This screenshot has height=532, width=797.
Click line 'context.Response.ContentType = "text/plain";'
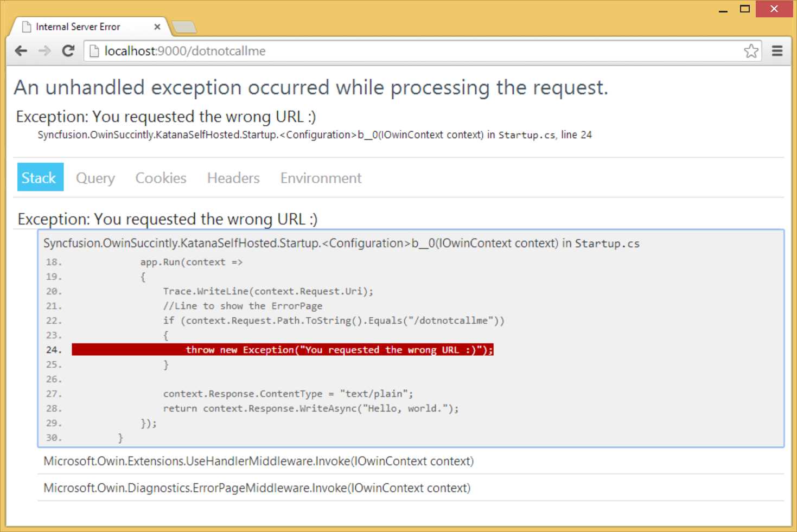288,394
